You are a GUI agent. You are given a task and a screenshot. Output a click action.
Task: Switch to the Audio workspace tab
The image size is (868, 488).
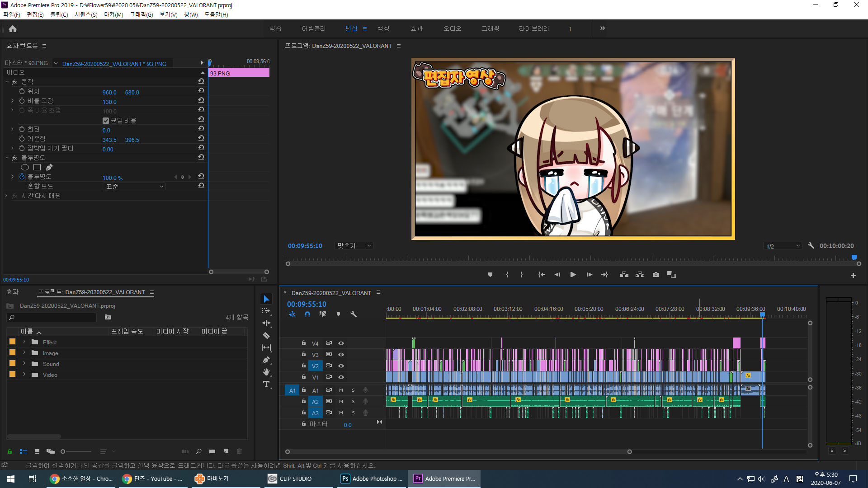pos(452,28)
